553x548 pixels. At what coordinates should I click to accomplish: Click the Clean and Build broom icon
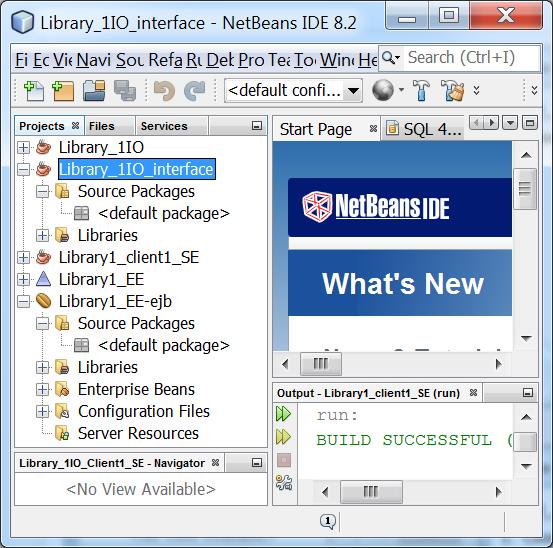pos(452,90)
